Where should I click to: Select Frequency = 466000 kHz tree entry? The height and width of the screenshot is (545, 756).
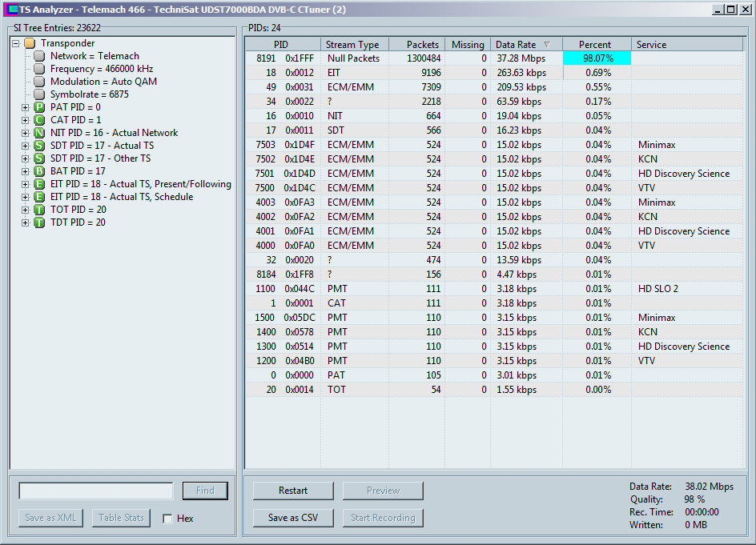pos(102,69)
